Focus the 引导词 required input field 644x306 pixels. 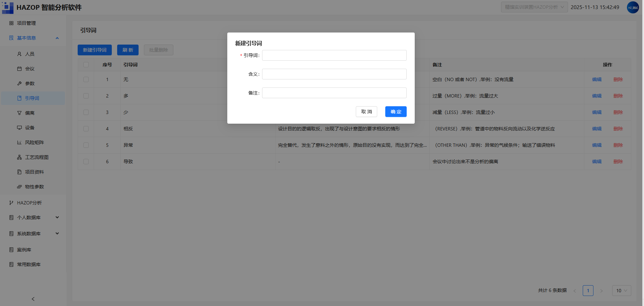click(x=334, y=55)
